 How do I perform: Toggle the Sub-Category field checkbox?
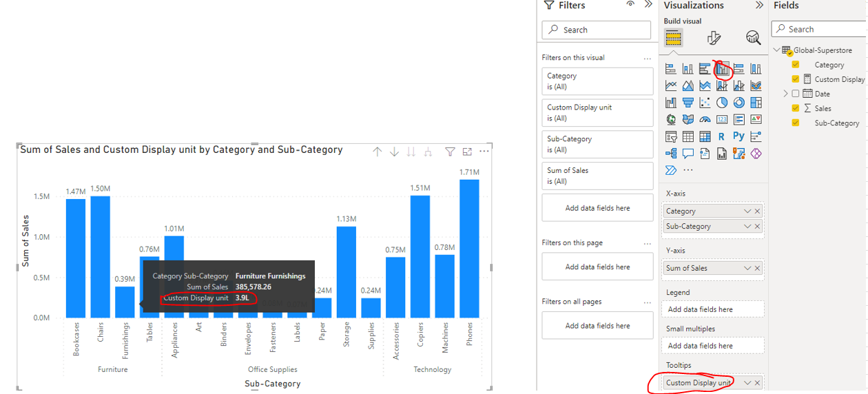796,123
